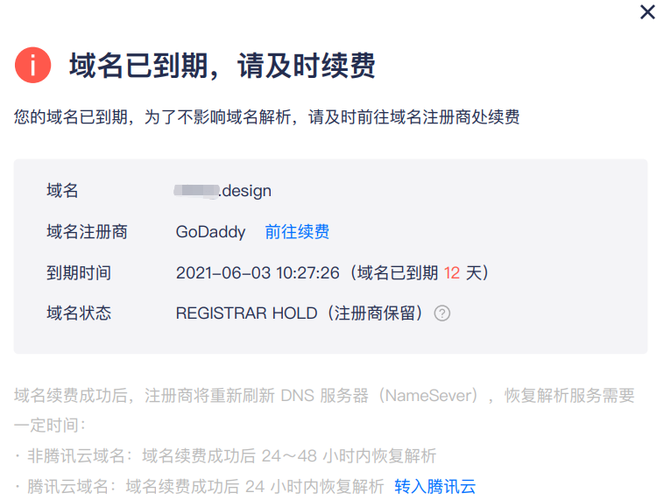Open the 前往续费 renewal link
This screenshot has height=500, width=664.
(297, 232)
